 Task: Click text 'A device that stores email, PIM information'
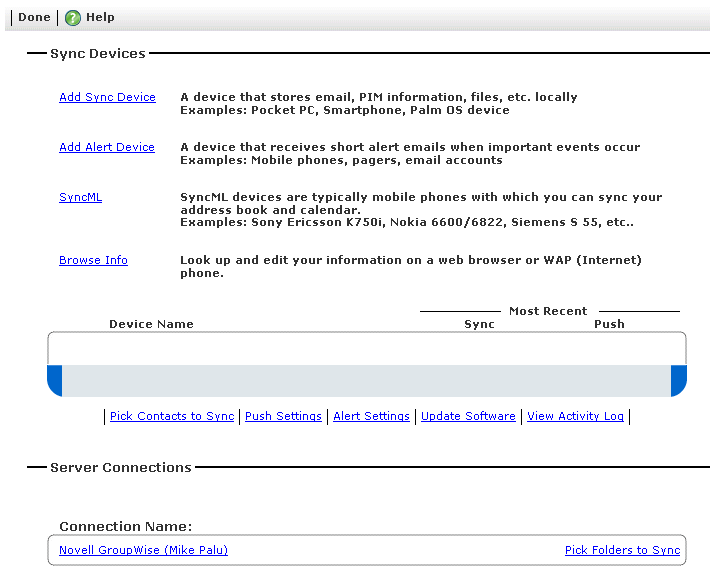click(323, 97)
